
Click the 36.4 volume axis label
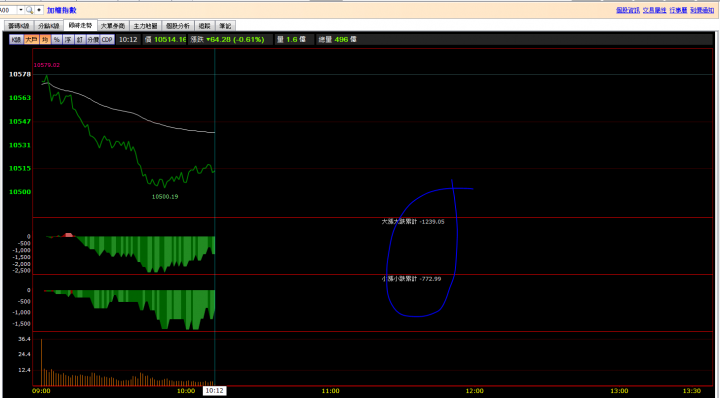coord(24,339)
